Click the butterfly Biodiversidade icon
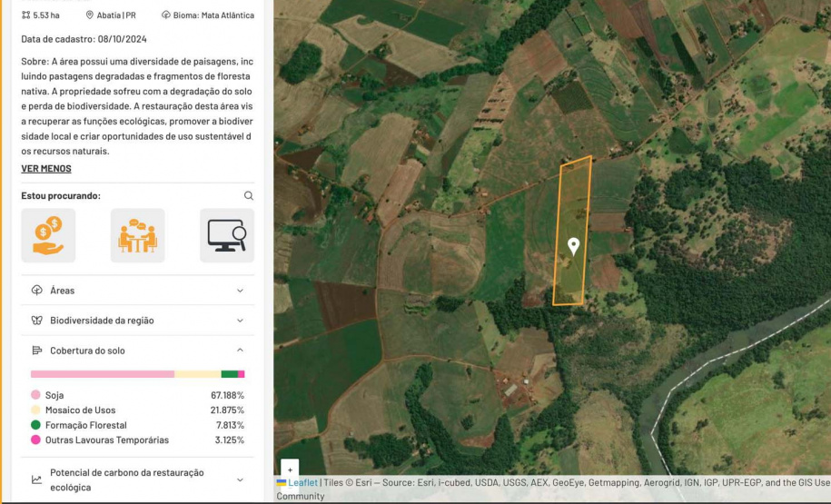 point(37,321)
